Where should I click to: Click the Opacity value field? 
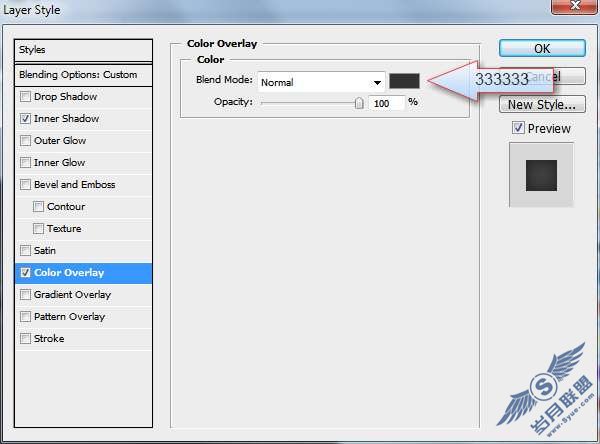click(386, 103)
